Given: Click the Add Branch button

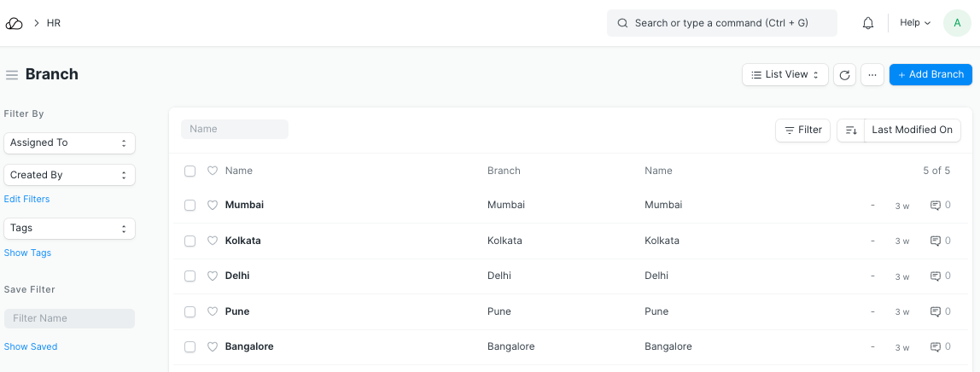Looking at the screenshot, I should (x=930, y=75).
